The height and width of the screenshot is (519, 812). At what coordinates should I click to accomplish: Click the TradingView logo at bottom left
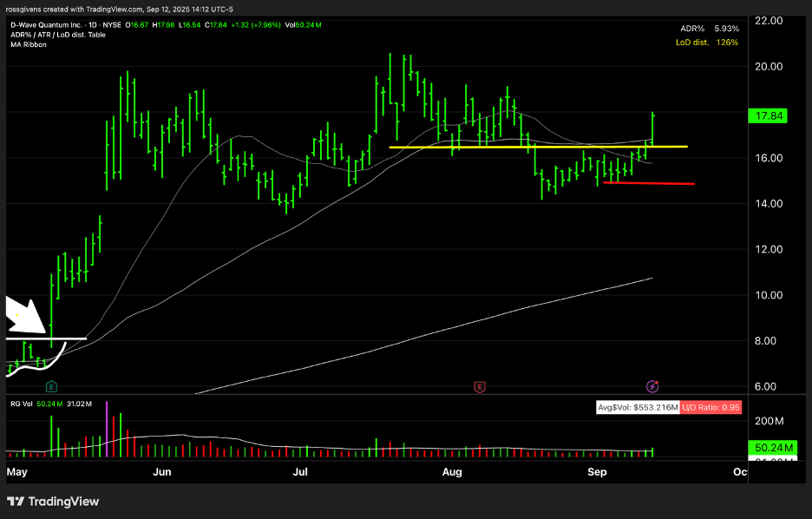[53, 502]
